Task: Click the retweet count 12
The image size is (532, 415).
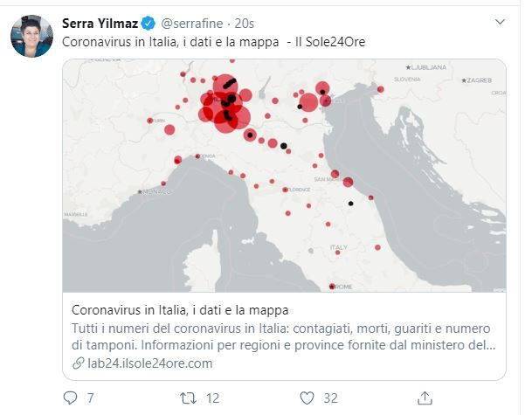Action: click(212, 398)
